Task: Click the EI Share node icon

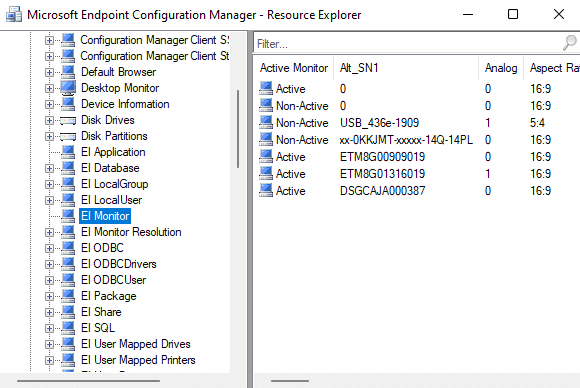Action: (68, 311)
